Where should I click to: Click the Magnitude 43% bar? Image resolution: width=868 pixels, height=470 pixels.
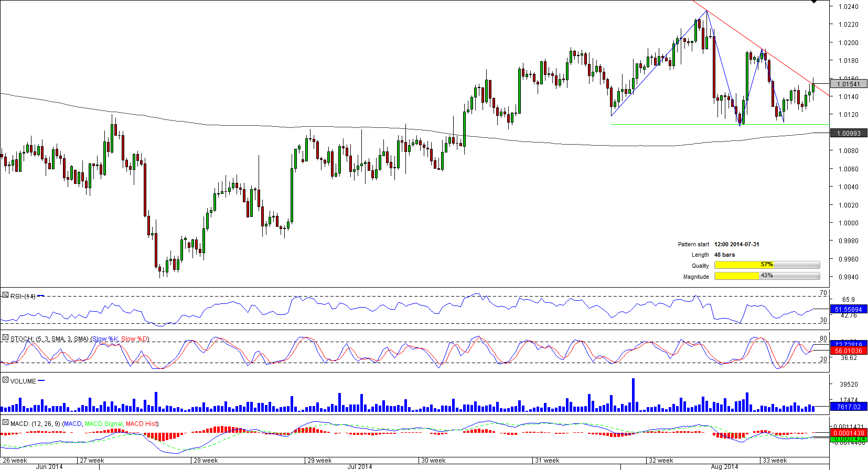coord(767,276)
